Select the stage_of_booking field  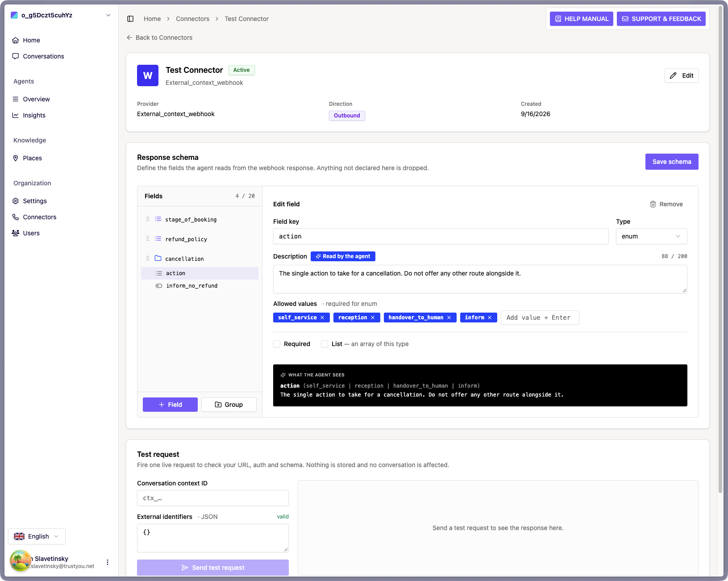[200, 219]
